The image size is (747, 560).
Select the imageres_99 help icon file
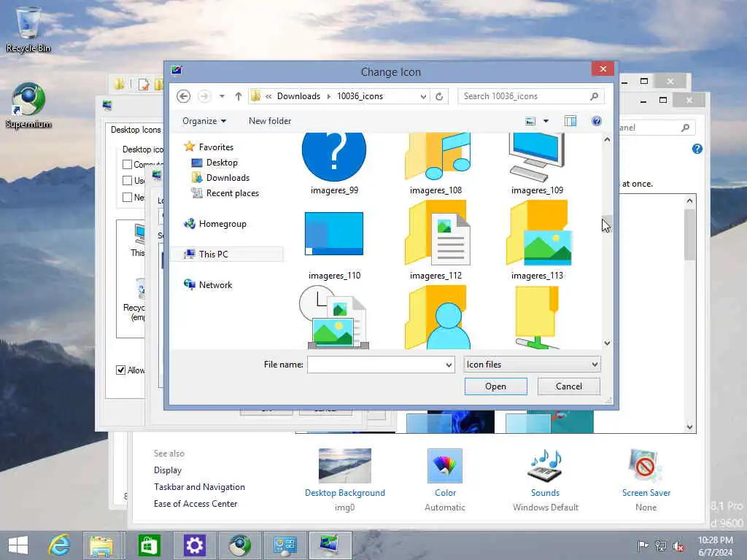point(334,164)
